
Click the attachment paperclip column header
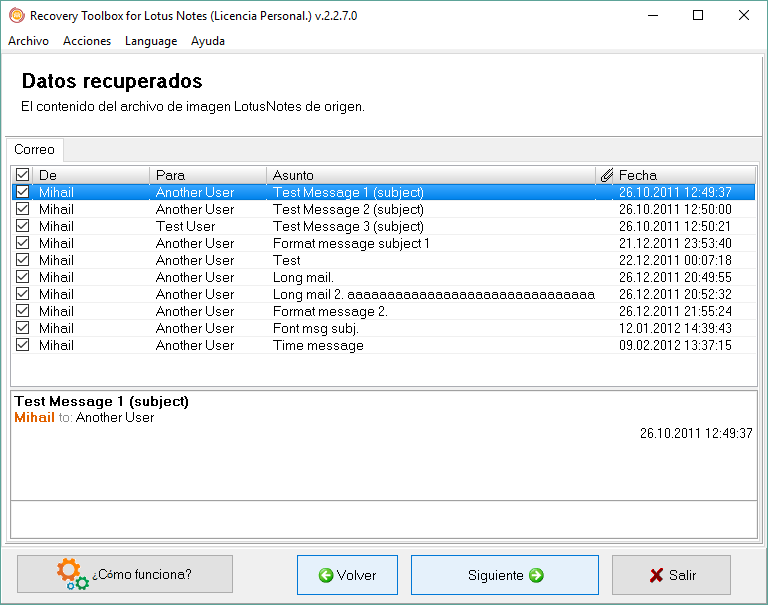click(606, 175)
